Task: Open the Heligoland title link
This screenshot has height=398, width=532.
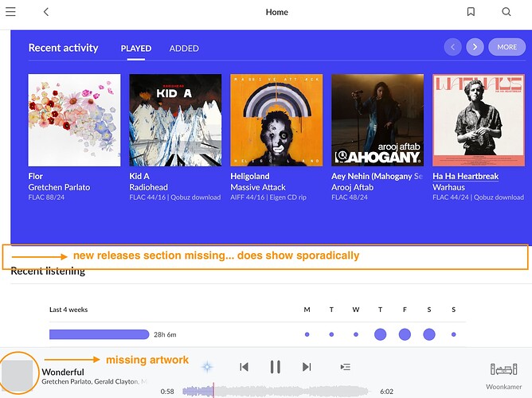Action: [250, 176]
